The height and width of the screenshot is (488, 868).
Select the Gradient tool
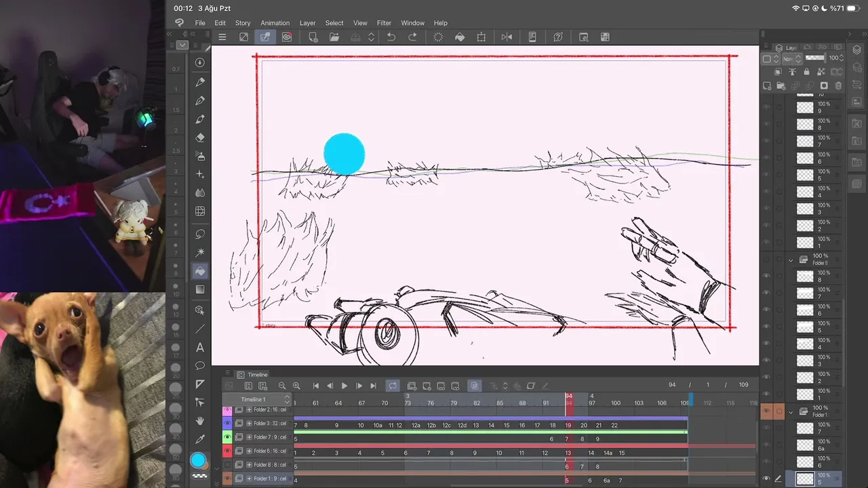click(x=200, y=289)
